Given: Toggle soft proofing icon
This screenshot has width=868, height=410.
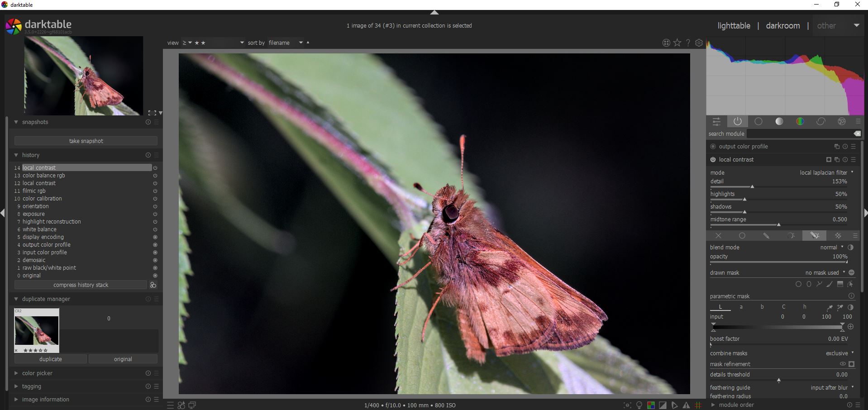Looking at the screenshot, I should pos(675,405).
